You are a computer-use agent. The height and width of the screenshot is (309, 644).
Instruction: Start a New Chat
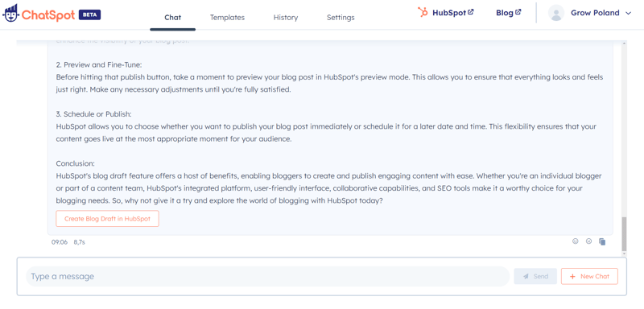tap(589, 276)
